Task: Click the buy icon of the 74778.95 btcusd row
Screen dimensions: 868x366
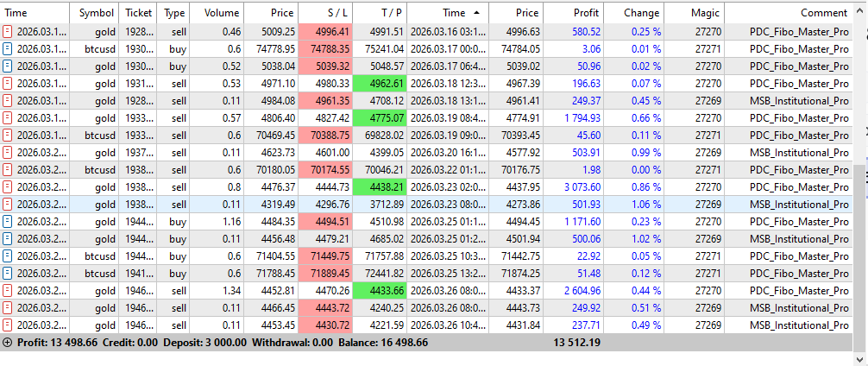Action: (8, 49)
